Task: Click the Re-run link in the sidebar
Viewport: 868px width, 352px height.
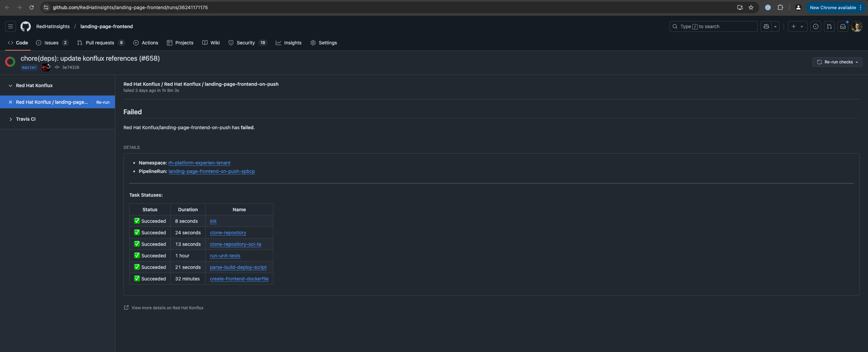Action: pyautogui.click(x=103, y=102)
